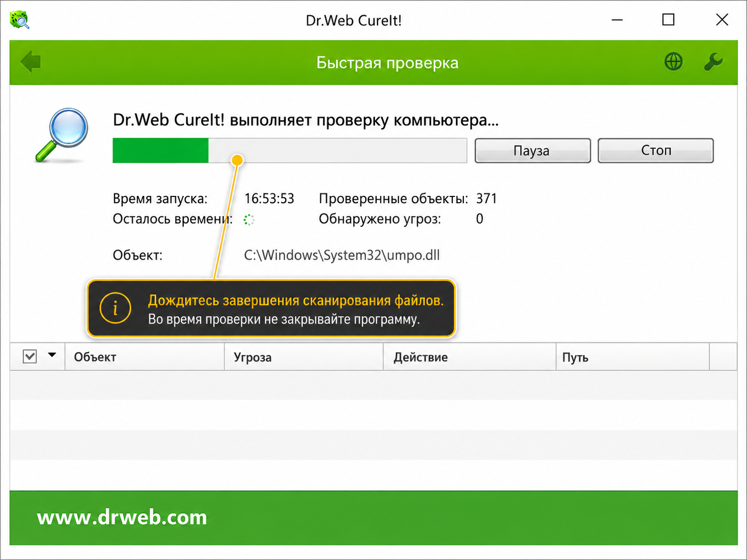Image resolution: width=747 pixels, height=560 pixels.
Task: Sort by the Действие column header
Action: point(469,357)
